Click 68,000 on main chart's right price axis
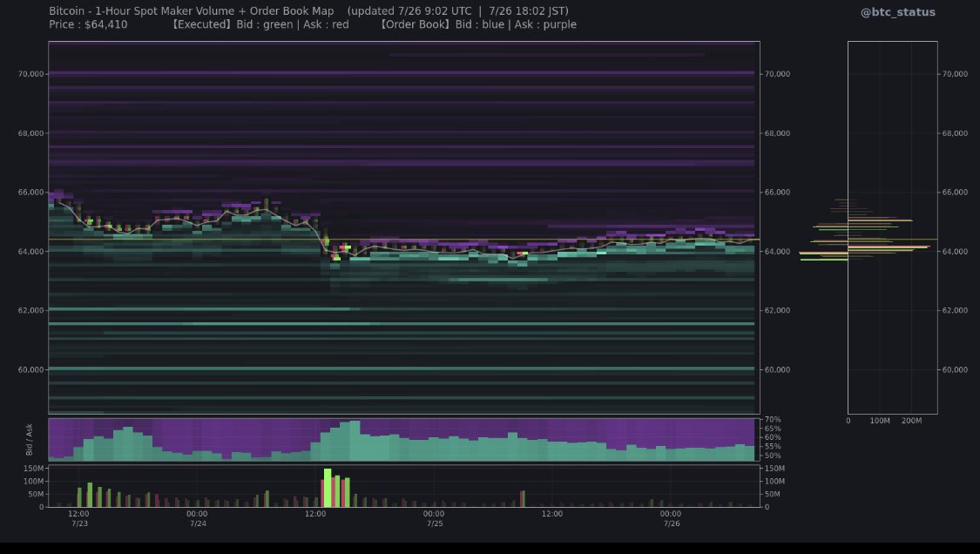The width and height of the screenshot is (980, 554). pos(777,133)
